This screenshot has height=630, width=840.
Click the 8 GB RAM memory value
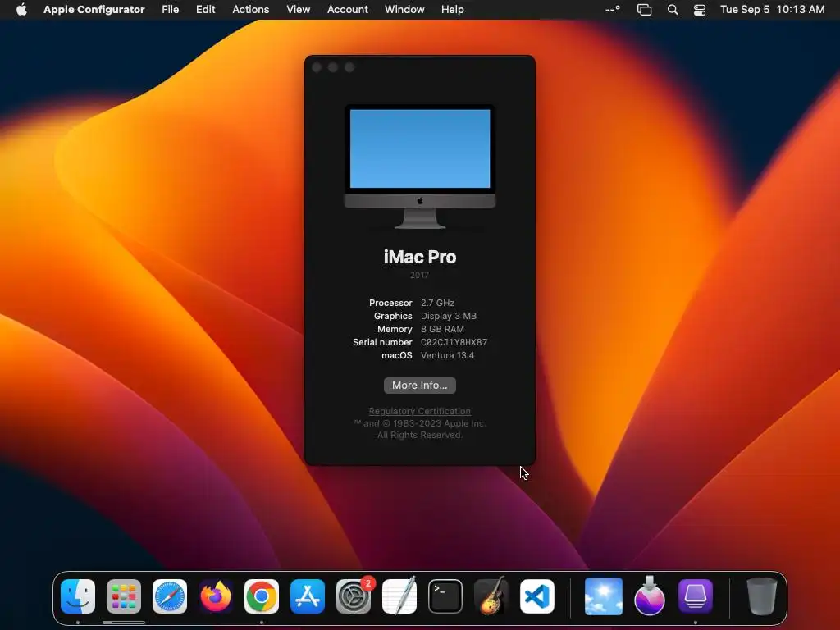pyautogui.click(x=442, y=329)
